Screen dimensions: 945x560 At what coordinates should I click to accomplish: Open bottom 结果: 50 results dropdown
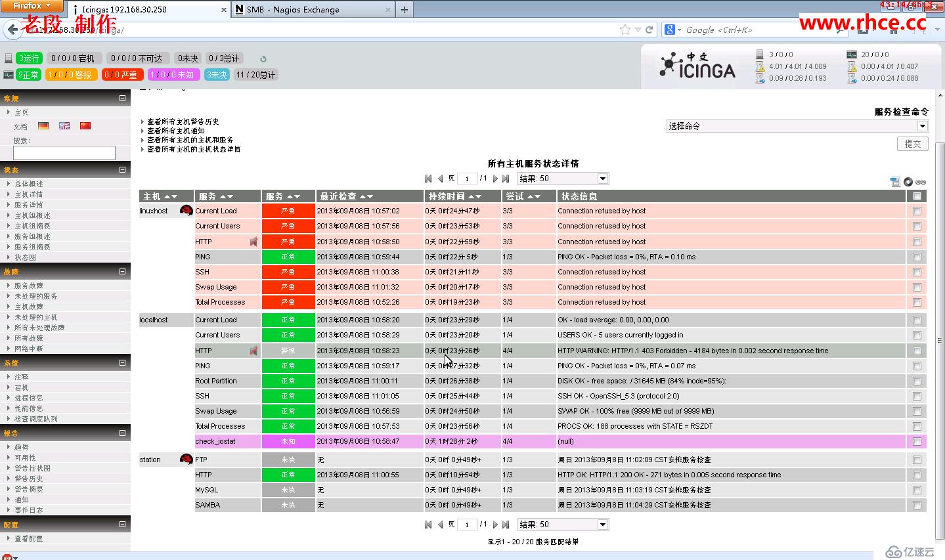(563, 525)
